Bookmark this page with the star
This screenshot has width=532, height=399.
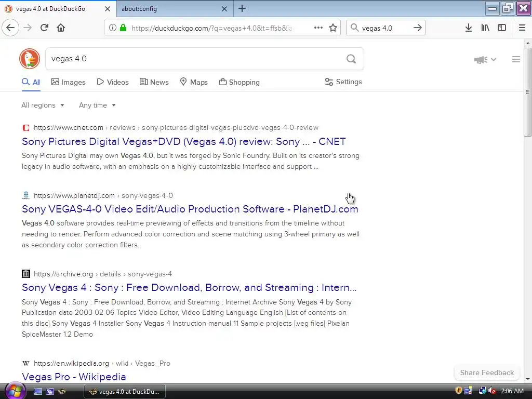[x=333, y=28]
